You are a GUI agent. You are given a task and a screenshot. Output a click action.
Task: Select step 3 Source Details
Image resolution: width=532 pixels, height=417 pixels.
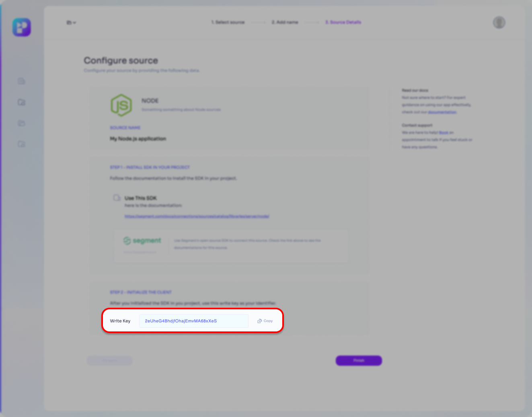click(343, 22)
